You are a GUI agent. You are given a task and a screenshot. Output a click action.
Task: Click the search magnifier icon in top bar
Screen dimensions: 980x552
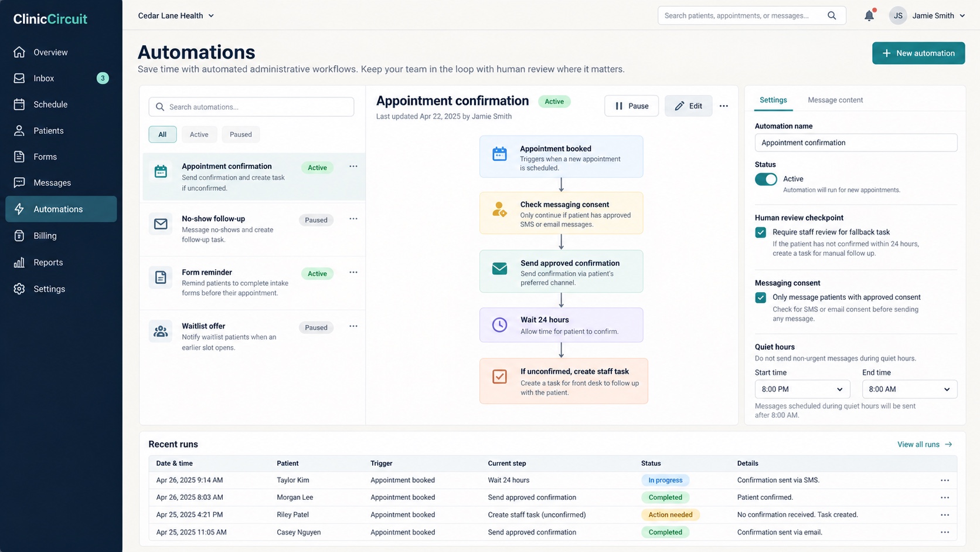tap(832, 16)
